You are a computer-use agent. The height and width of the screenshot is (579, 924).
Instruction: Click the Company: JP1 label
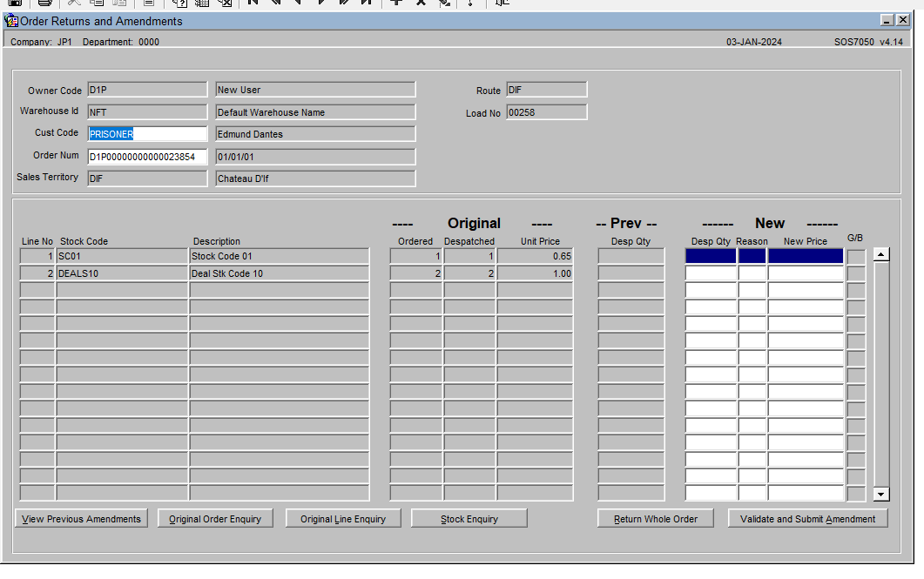point(41,42)
